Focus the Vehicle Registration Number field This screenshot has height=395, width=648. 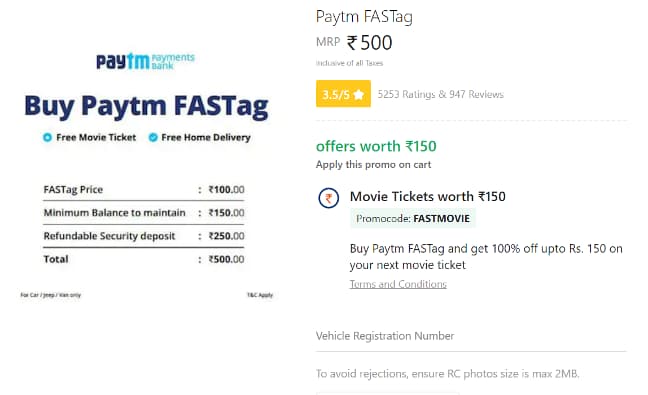coord(471,336)
